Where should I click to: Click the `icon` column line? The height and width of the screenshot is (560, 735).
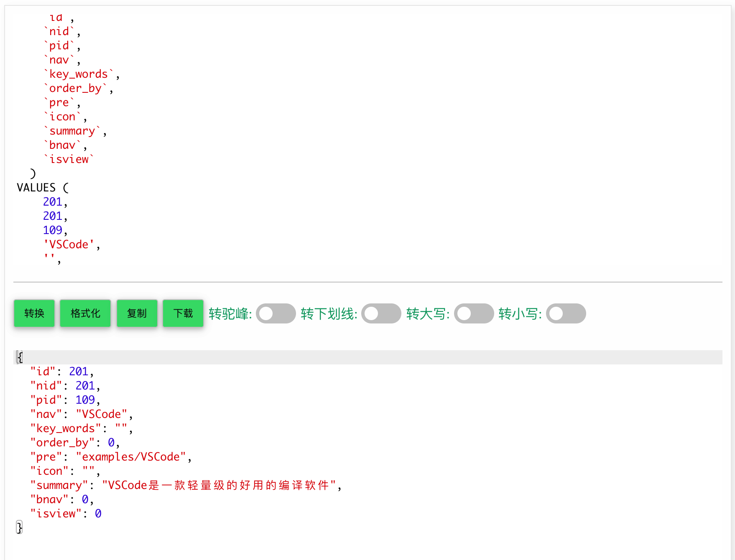(66, 117)
